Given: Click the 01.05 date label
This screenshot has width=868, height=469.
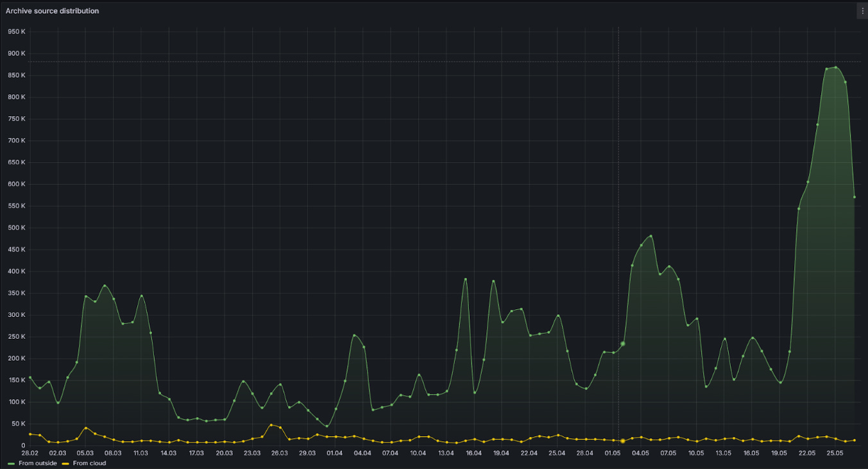Looking at the screenshot, I should (x=613, y=453).
